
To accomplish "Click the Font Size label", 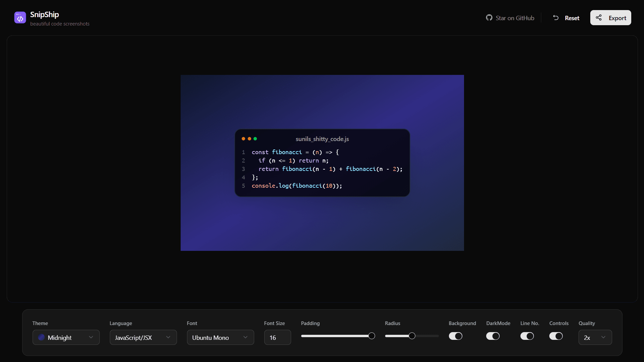I will point(274,323).
